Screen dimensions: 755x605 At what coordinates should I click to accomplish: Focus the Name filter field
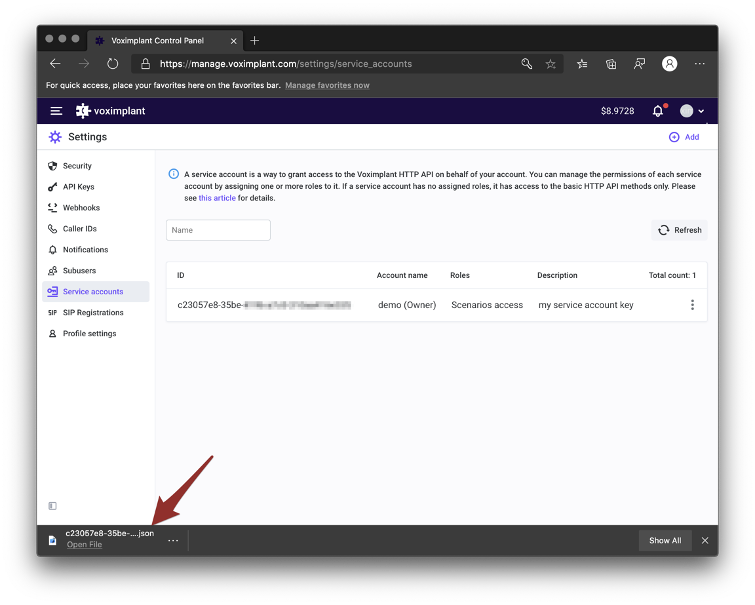[x=218, y=230]
